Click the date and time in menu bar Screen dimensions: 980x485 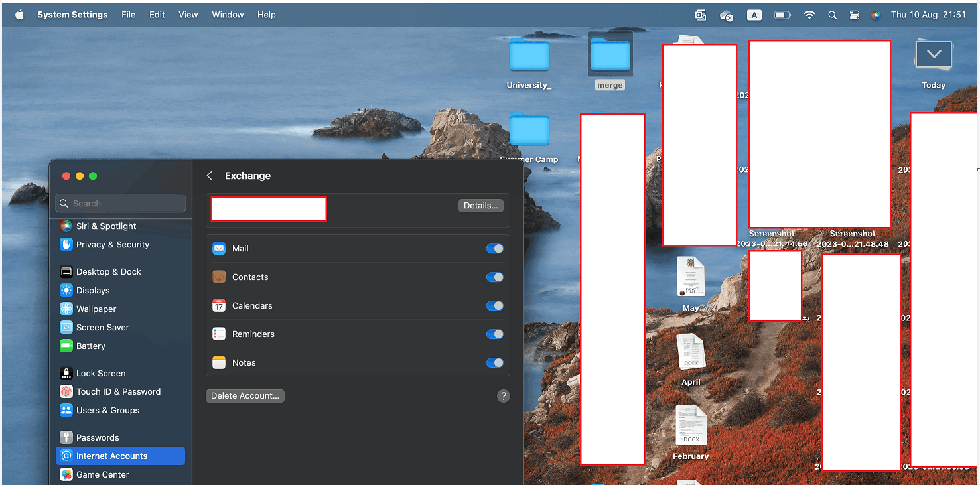click(928, 15)
